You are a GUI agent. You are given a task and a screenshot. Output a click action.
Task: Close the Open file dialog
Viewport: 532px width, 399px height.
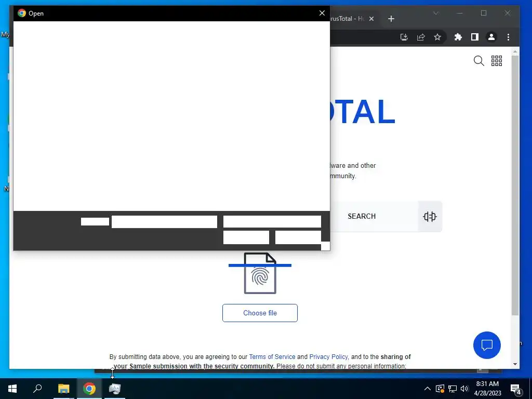322,13
